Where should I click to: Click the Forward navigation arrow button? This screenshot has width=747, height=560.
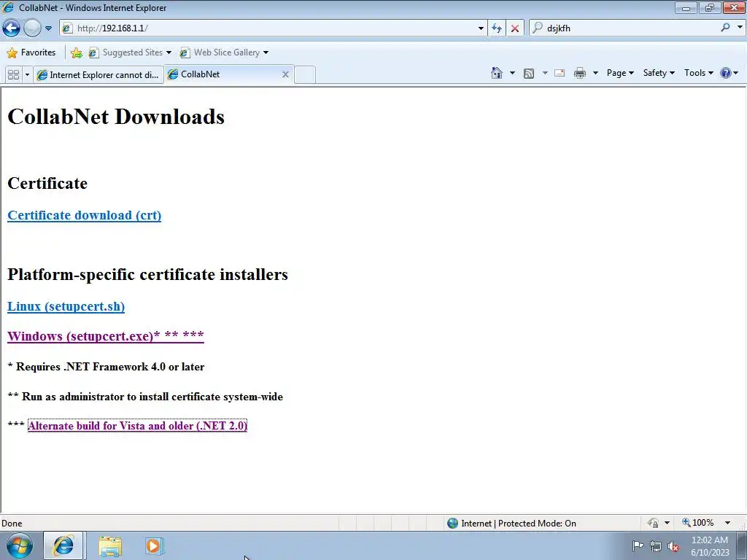32,28
